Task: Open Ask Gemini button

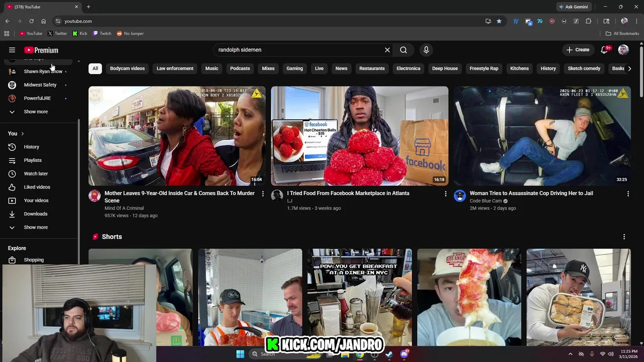Action: coord(573,7)
